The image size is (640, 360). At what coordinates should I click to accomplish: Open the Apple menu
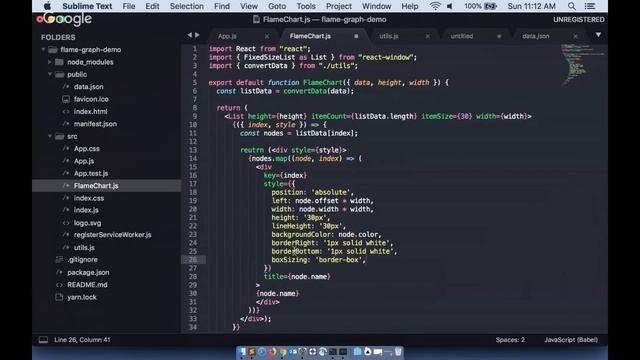tap(47, 6)
